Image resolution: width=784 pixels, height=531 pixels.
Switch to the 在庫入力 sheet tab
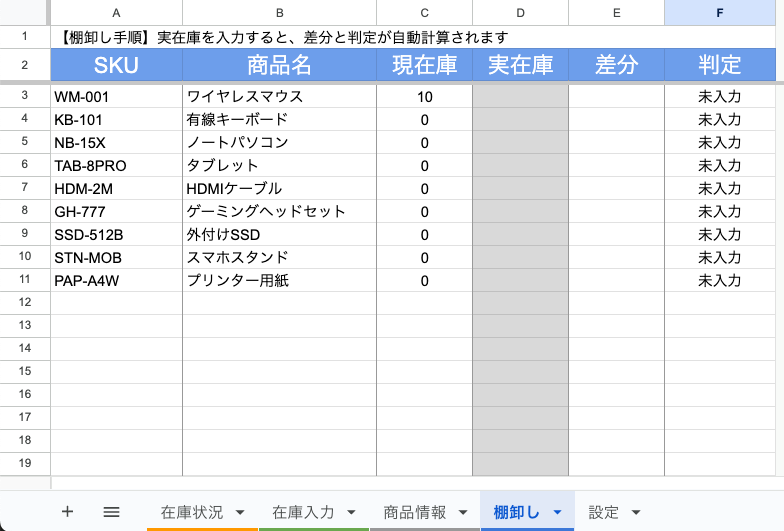(x=303, y=512)
